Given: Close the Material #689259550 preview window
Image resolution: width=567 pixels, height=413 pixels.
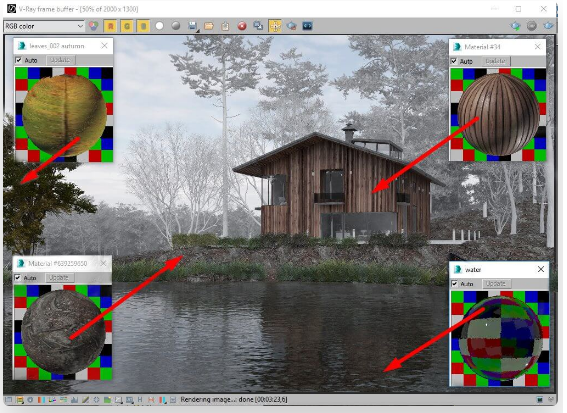Looking at the screenshot, I should [x=103, y=263].
